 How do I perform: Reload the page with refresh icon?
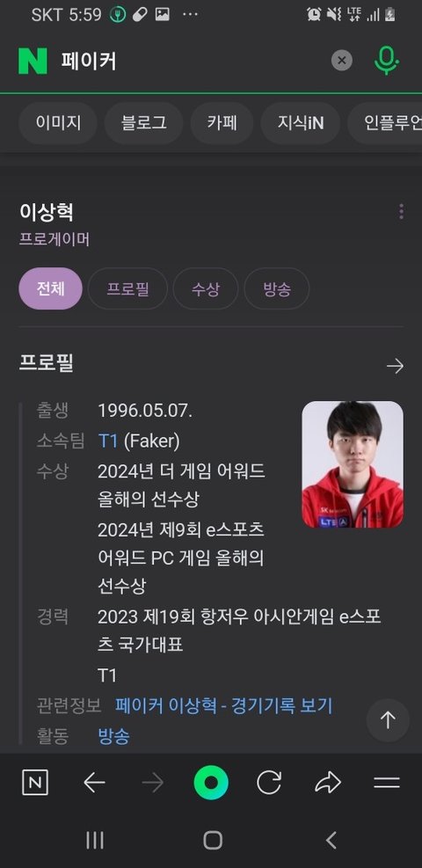coord(269,783)
